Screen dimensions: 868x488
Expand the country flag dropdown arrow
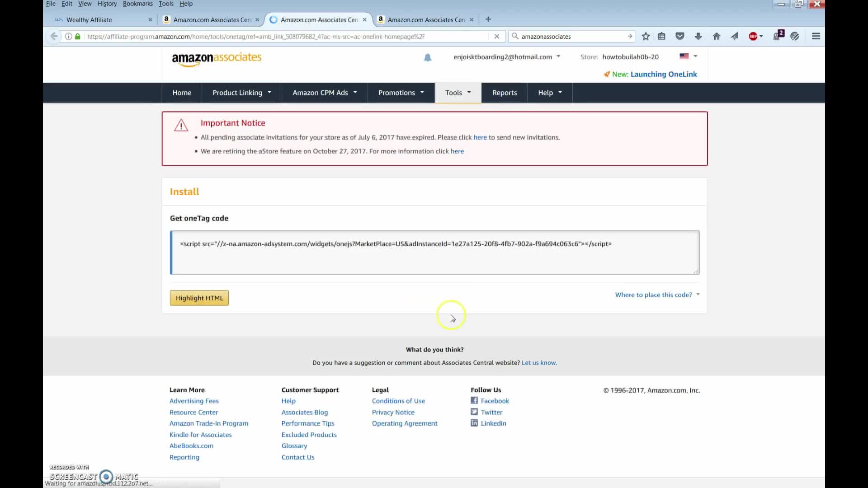tap(695, 56)
